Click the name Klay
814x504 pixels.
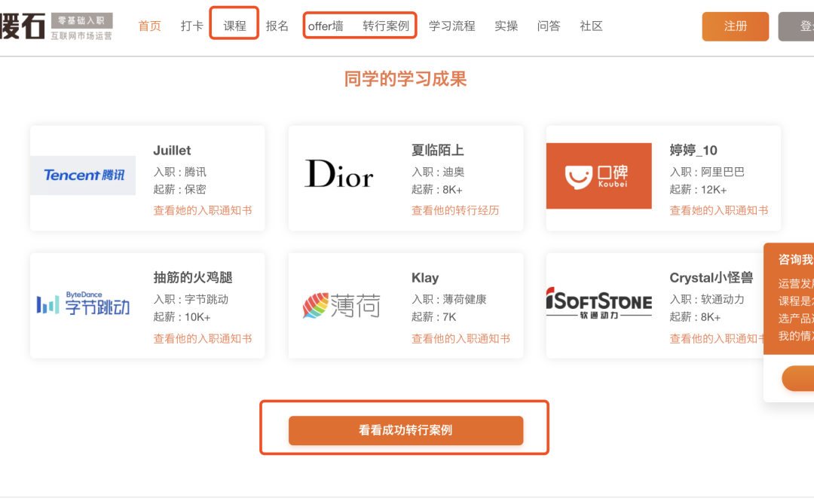[x=425, y=278]
